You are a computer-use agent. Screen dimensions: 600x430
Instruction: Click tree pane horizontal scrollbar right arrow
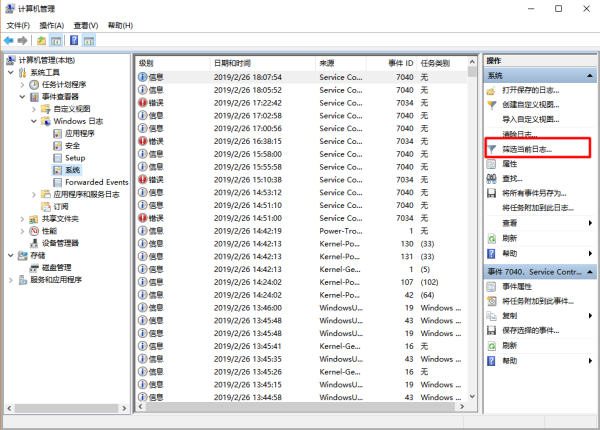[x=124, y=408]
